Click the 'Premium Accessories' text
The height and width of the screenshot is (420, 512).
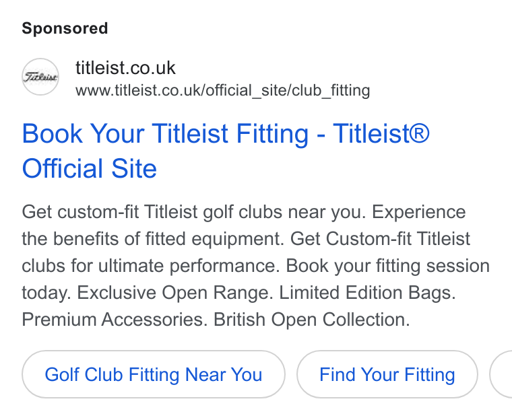(x=115, y=320)
